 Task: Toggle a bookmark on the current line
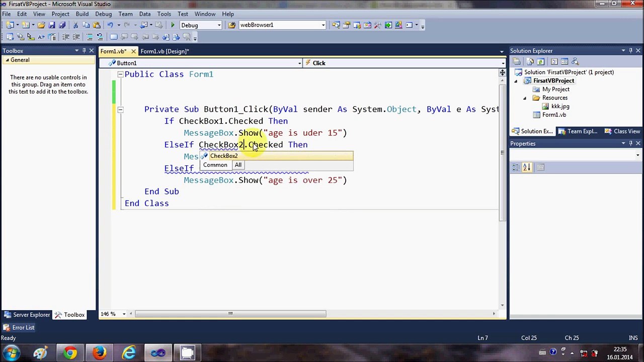pyautogui.click(x=114, y=37)
